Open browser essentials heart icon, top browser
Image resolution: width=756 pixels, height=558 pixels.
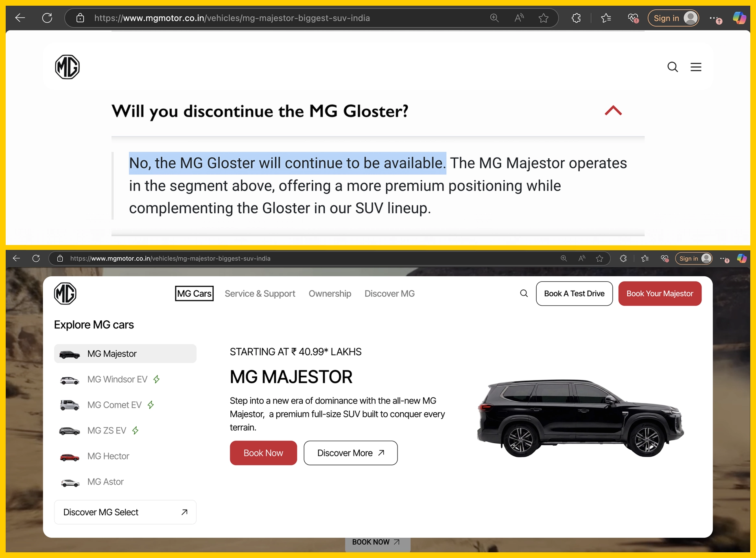tap(633, 18)
